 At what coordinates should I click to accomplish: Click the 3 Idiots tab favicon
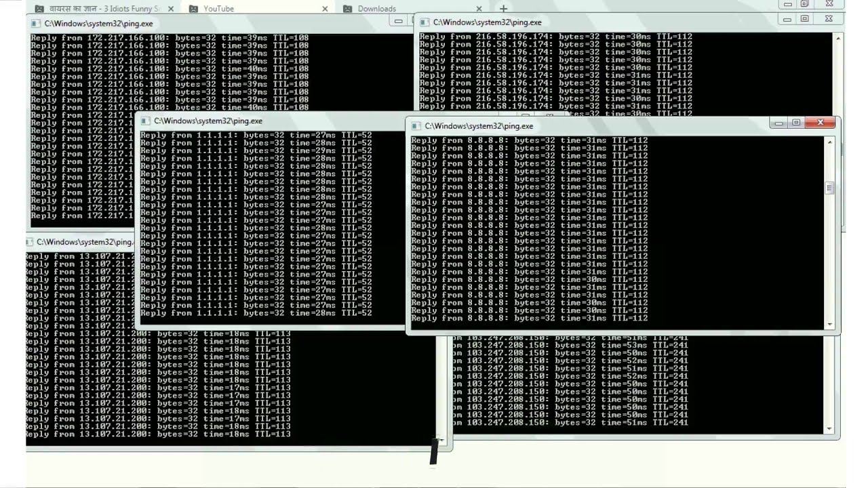(39, 9)
